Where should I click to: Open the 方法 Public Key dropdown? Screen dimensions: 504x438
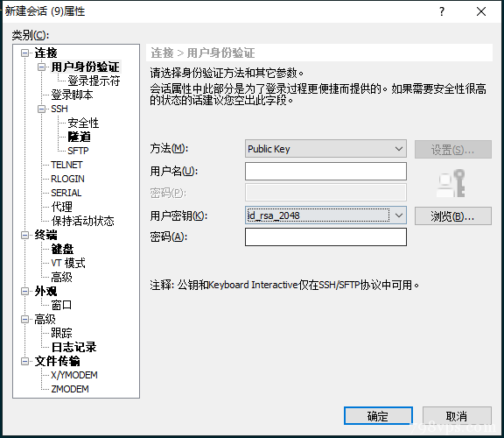click(325, 149)
